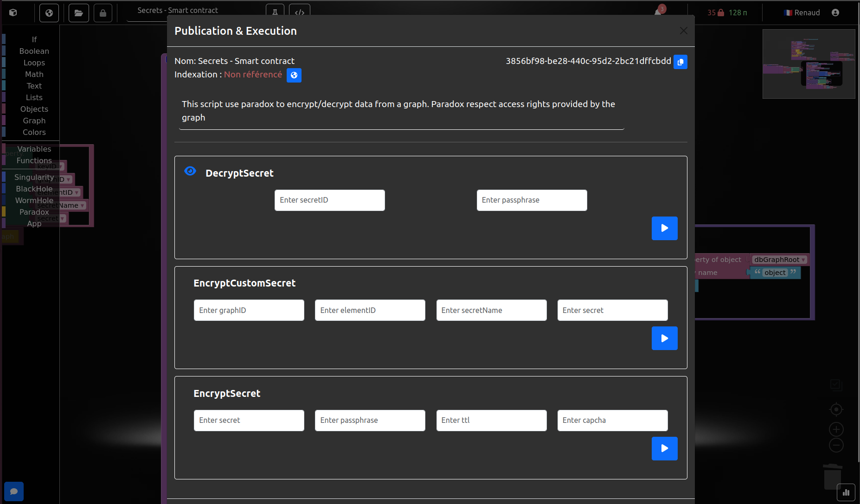Click the Secrets - Smart contract title field
Screen dimensions: 860x504
click(x=196, y=11)
